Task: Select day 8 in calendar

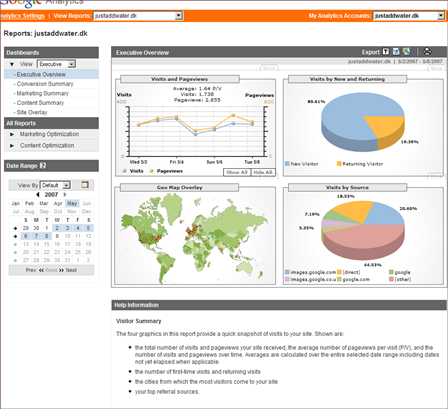Action: coord(47,236)
